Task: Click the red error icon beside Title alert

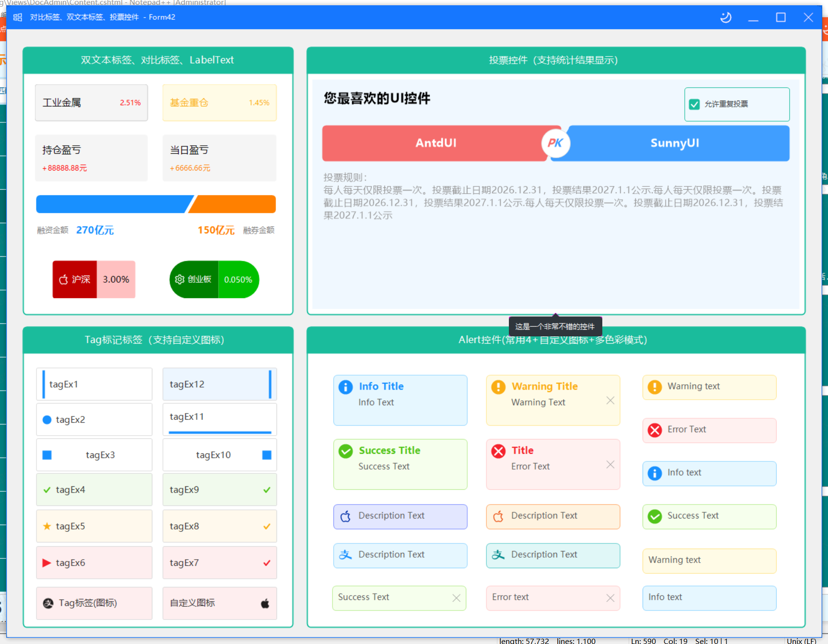Action: click(x=498, y=451)
